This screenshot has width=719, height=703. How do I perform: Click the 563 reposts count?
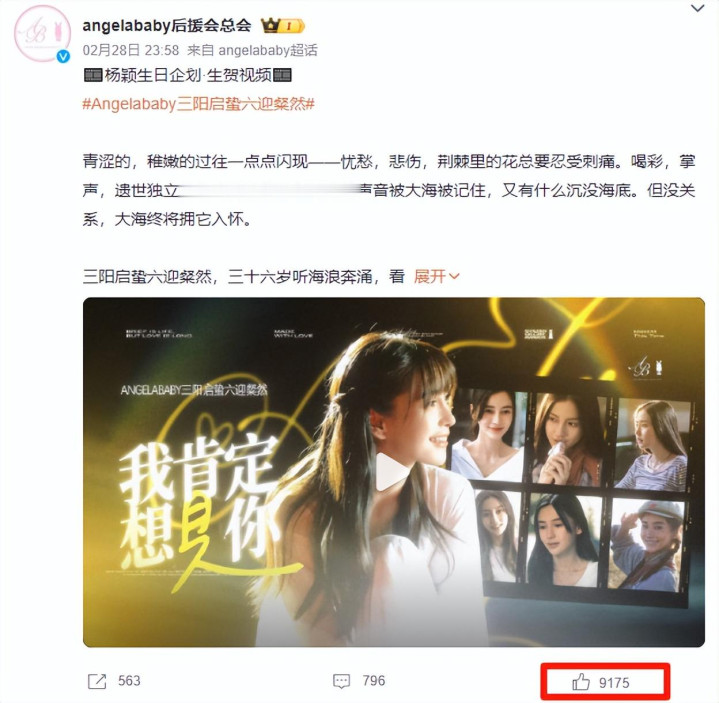click(x=129, y=681)
